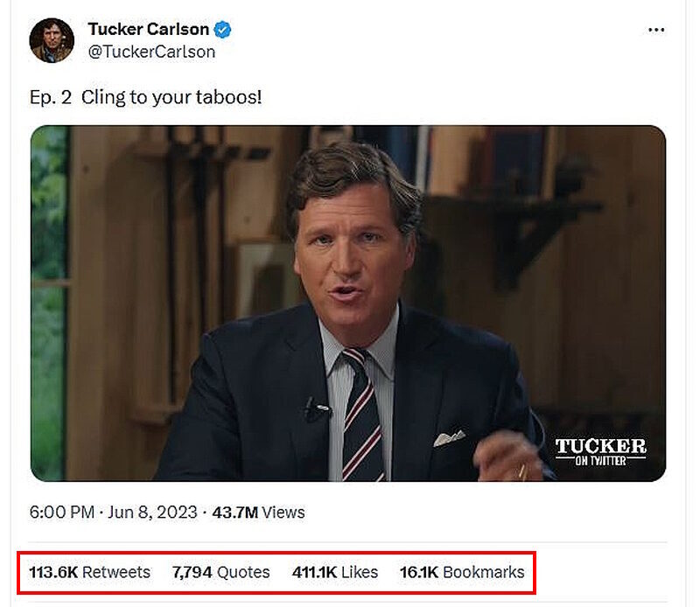Click the striped tie in the video
This screenshot has width=700, height=607.
360,415
